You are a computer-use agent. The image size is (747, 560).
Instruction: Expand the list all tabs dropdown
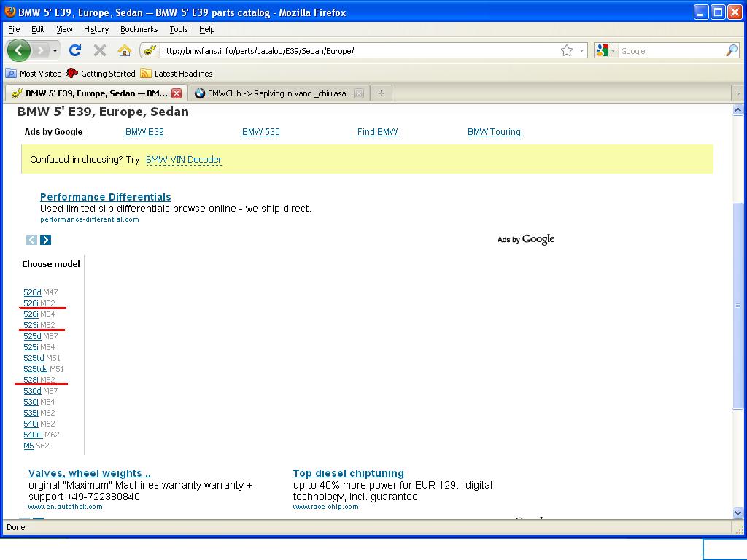click(738, 93)
